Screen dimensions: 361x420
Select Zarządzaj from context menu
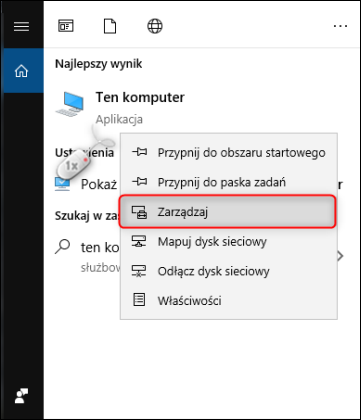click(x=227, y=212)
